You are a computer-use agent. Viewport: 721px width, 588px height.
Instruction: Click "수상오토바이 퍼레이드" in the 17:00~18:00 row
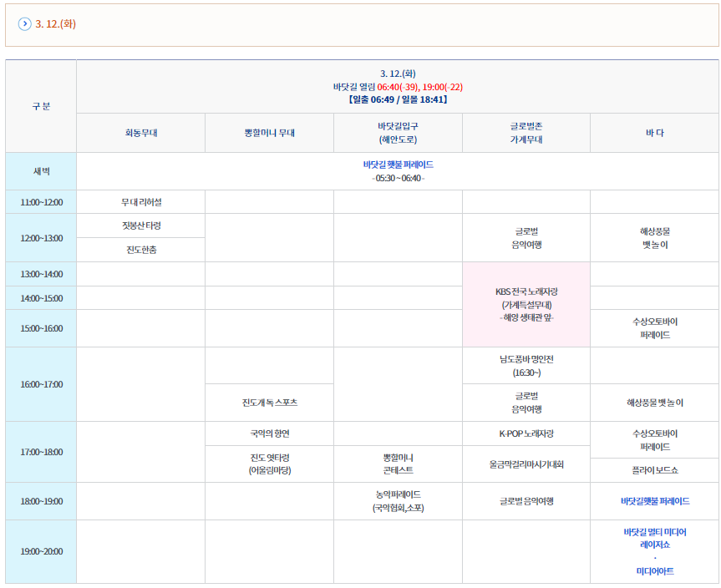pyautogui.click(x=655, y=440)
